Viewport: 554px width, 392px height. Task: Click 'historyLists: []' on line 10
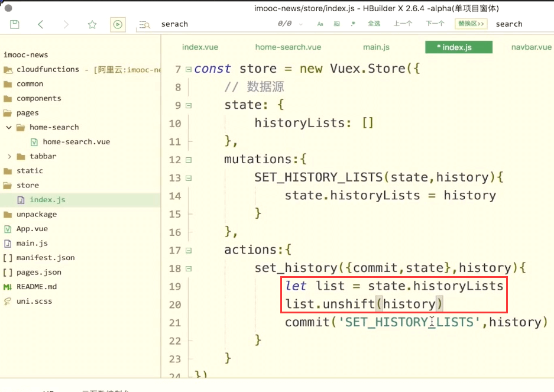click(314, 123)
